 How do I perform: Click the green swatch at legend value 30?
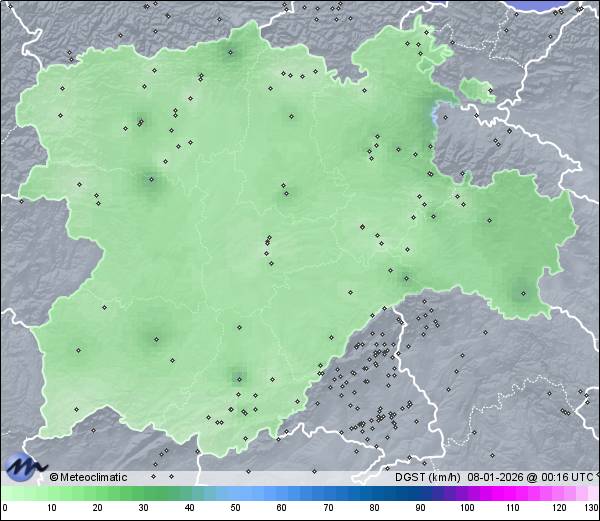coord(143,494)
